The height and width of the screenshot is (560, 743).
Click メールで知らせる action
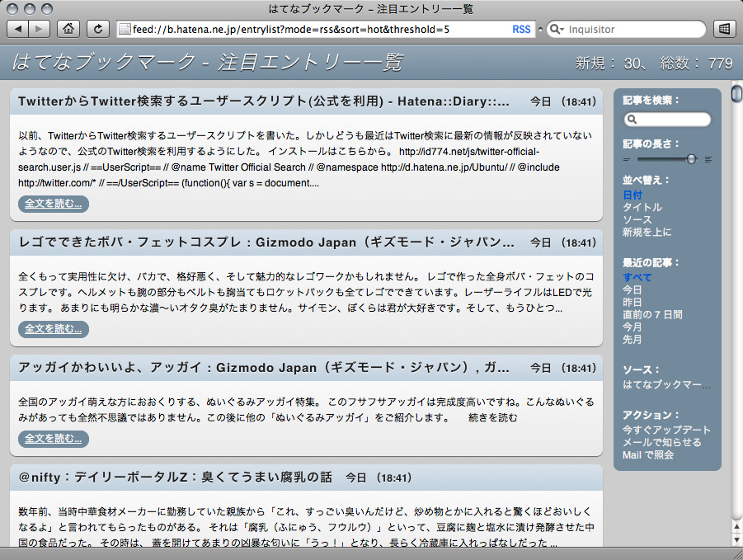pos(662,442)
